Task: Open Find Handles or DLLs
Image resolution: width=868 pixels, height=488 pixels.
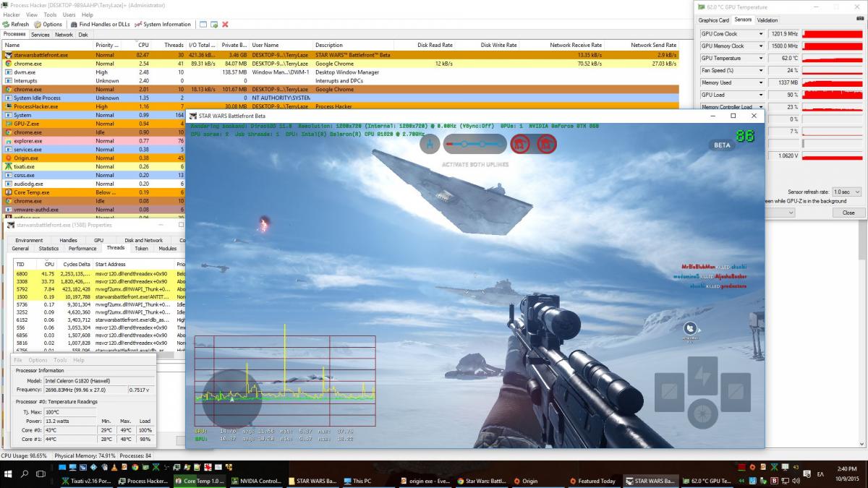Action: (x=100, y=24)
